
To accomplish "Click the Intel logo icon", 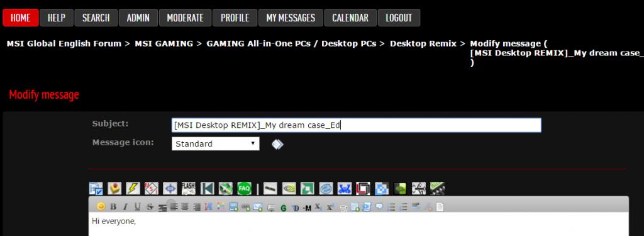I will point(326,188).
